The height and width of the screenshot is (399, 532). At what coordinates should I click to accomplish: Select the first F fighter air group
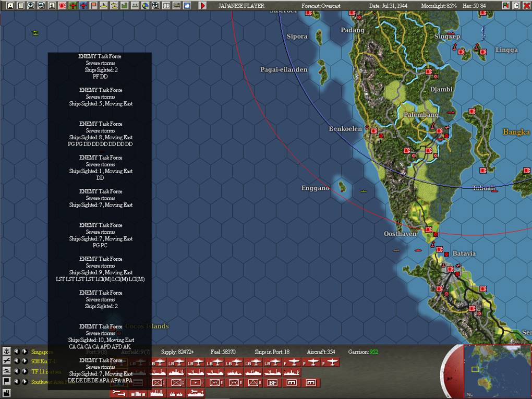[292, 362]
